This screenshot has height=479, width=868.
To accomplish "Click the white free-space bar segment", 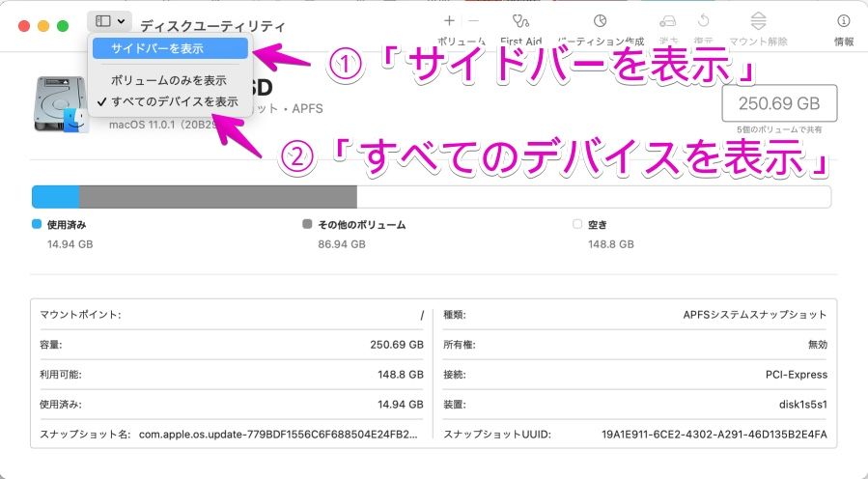I will pos(594,197).
